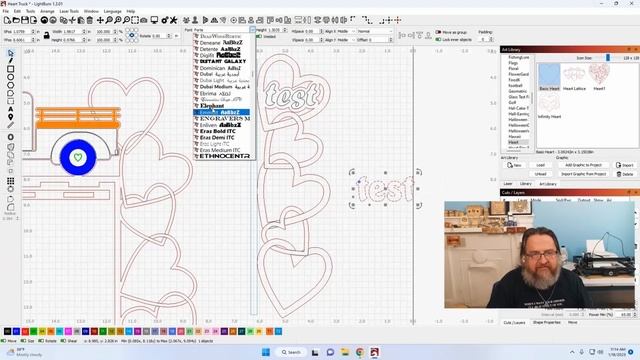Switch to the Shape Properties tab

tap(547, 322)
